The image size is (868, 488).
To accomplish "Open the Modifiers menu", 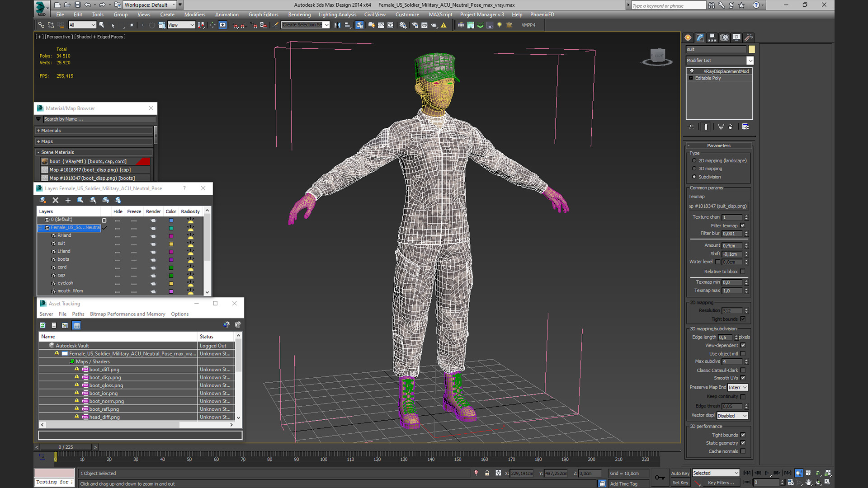I will [x=195, y=14].
